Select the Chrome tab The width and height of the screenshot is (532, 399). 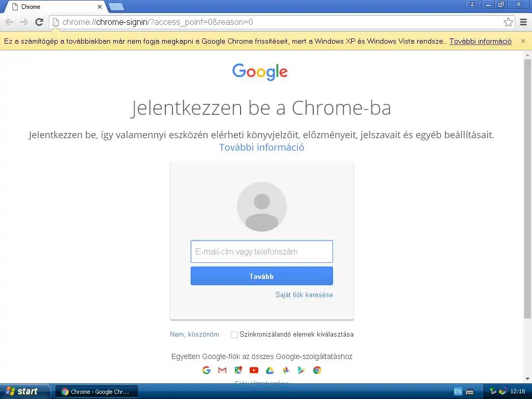point(56,7)
